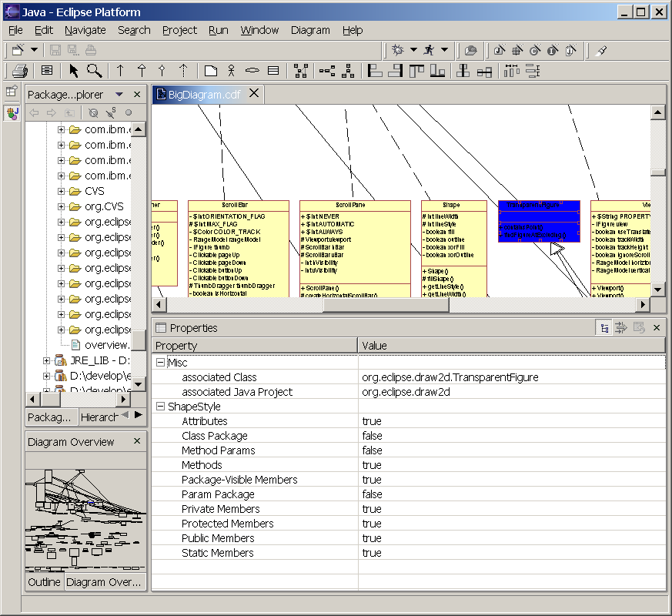Open the Package Explorer view dropdown menu

pyautogui.click(x=119, y=95)
